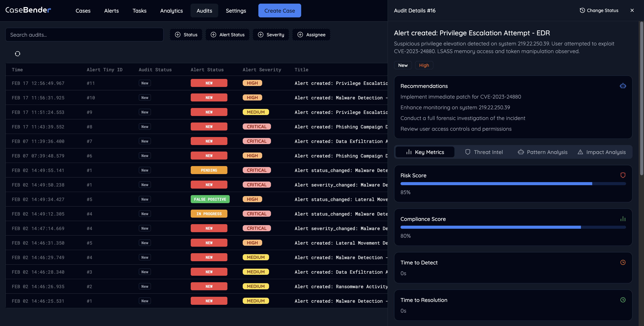Click the Time column header
644x326 pixels.
coord(17,70)
